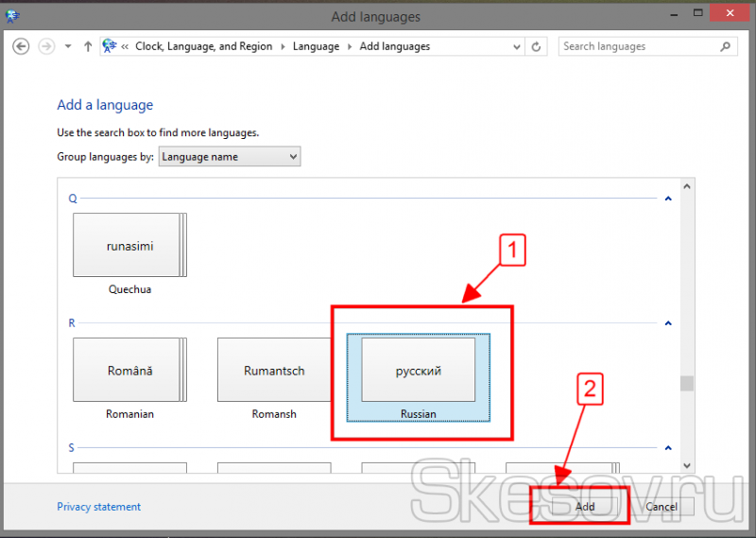Viewport: 756px width, 538px height.
Task: Expand the address bar history dropdown
Action: (x=516, y=46)
